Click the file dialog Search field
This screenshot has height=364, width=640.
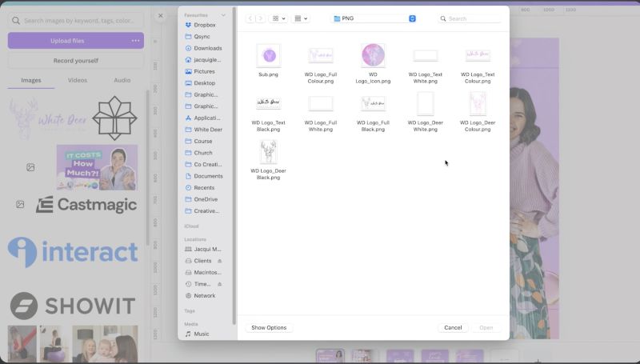(x=470, y=18)
